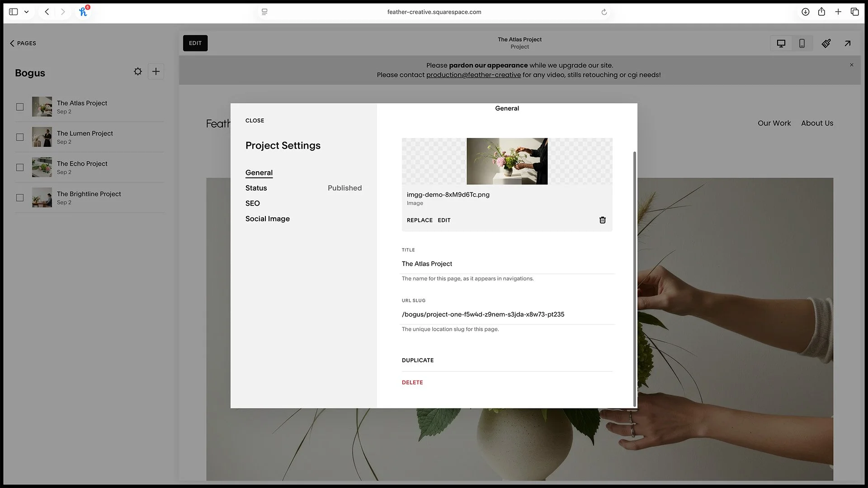Select The Lumen Project checkbox
The image size is (868, 488).
tap(20, 137)
